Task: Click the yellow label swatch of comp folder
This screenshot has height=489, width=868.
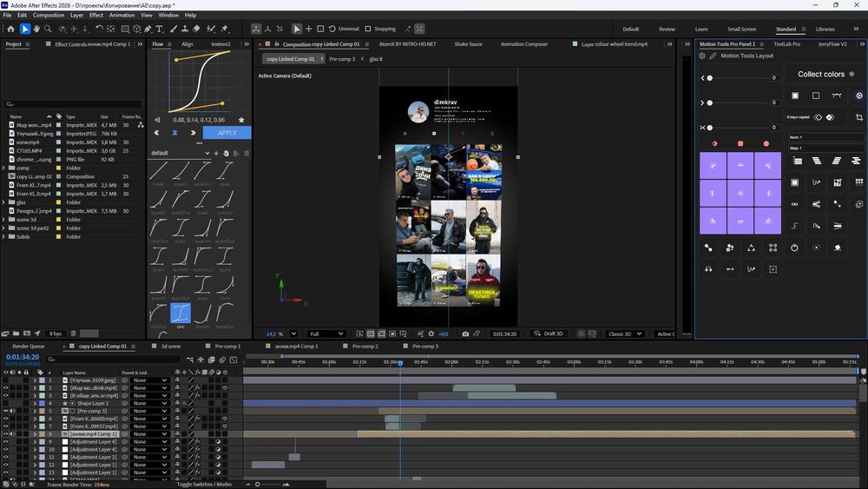Action: 59,168
